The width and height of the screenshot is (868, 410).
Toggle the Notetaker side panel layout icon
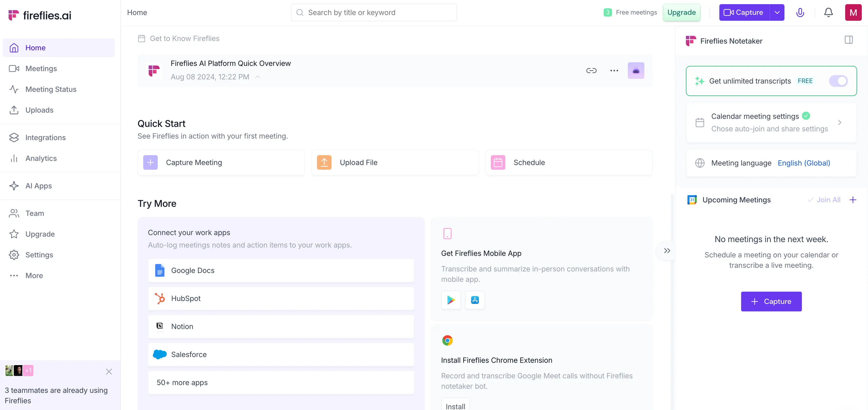(849, 40)
